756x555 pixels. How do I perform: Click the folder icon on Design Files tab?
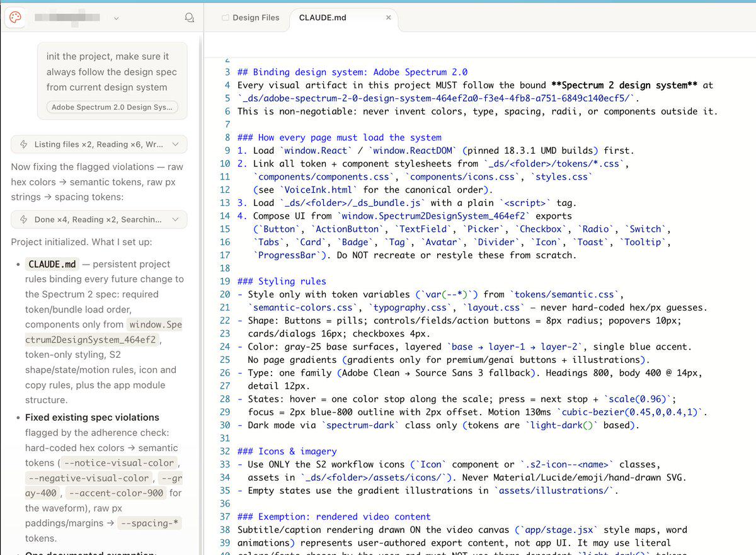click(226, 18)
